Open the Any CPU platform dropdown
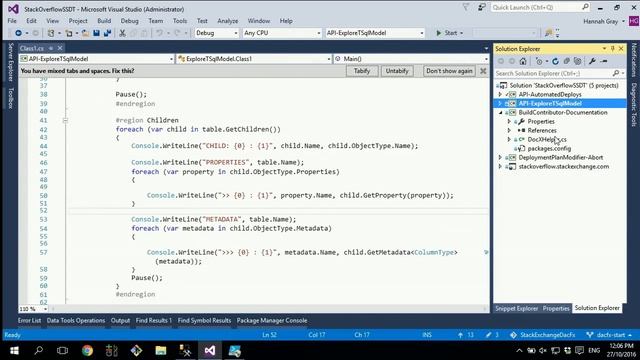This screenshot has height=360, width=640. coord(282,33)
